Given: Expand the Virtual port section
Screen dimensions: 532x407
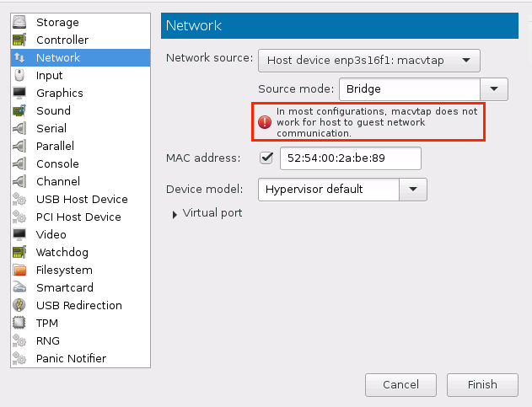Looking at the screenshot, I should pyautogui.click(x=175, y=214).
